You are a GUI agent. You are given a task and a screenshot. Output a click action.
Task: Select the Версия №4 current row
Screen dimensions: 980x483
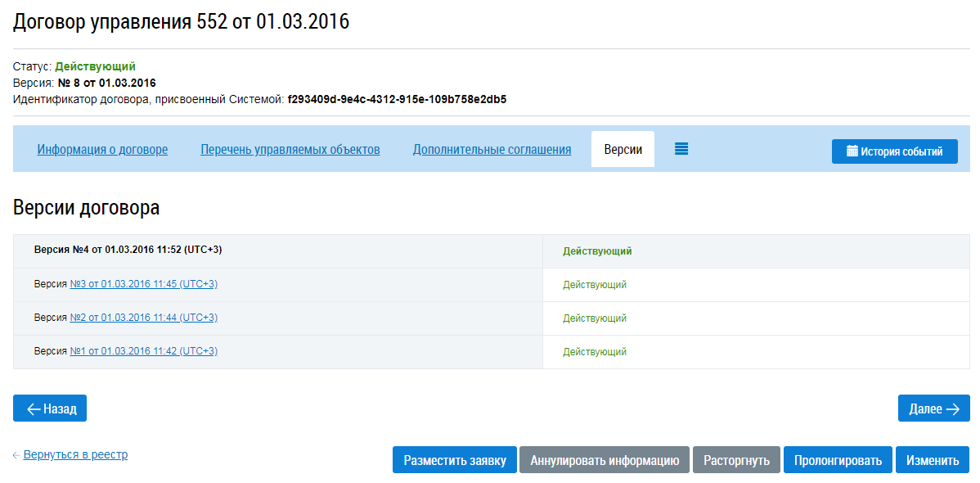tap(492, 251)
